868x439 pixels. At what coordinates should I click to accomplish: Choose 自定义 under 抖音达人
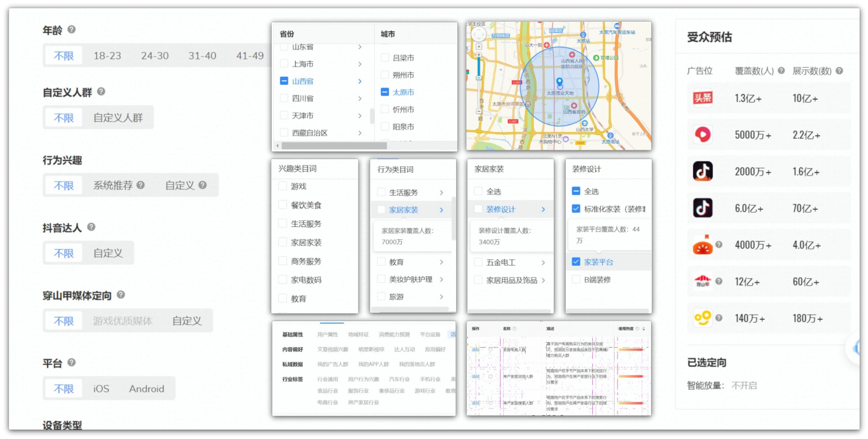pos(108,253)
